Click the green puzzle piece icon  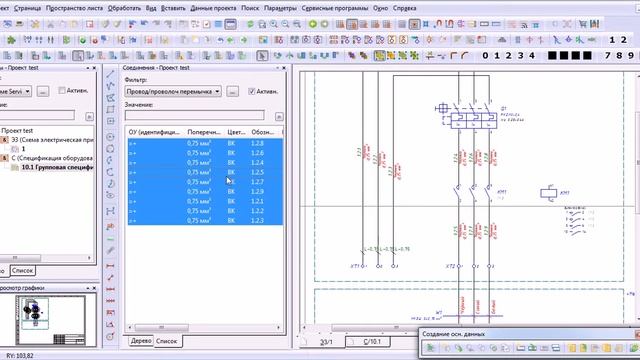[x=11, y=40]
